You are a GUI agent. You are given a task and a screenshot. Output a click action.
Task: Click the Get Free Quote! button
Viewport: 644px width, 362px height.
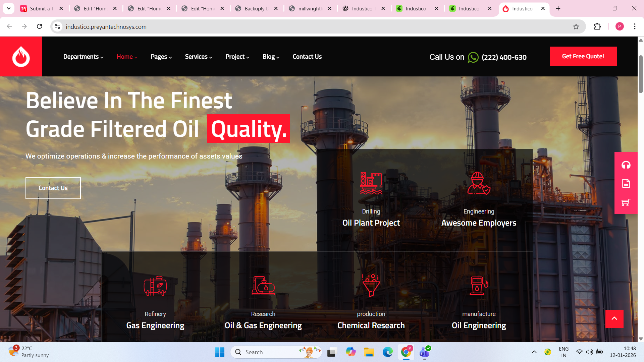pos(583,56)
